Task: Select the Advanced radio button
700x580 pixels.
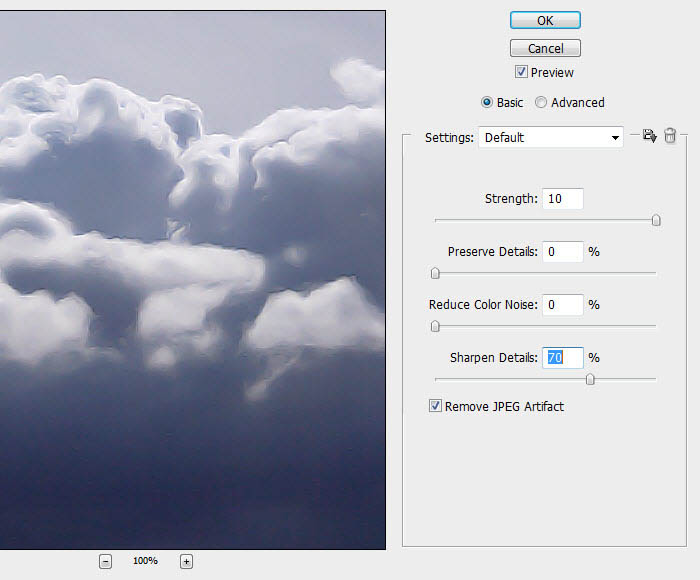Action: [x=541, y=102]
